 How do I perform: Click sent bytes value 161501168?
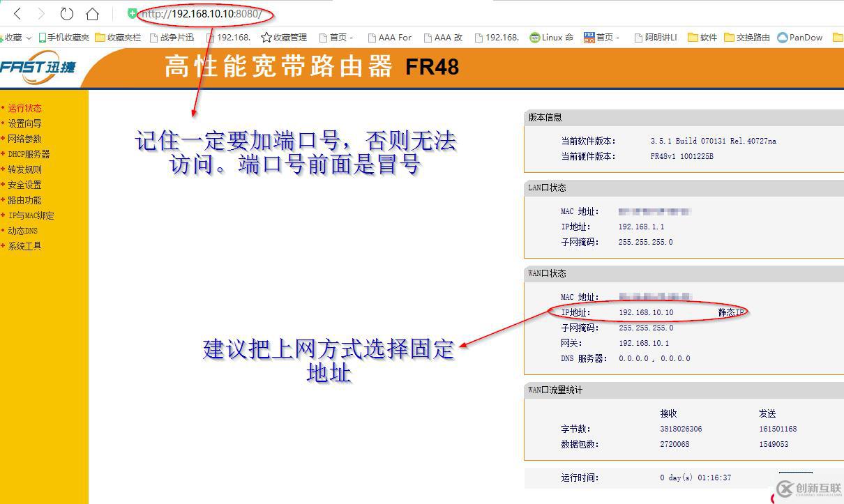[x=778, y=429]
